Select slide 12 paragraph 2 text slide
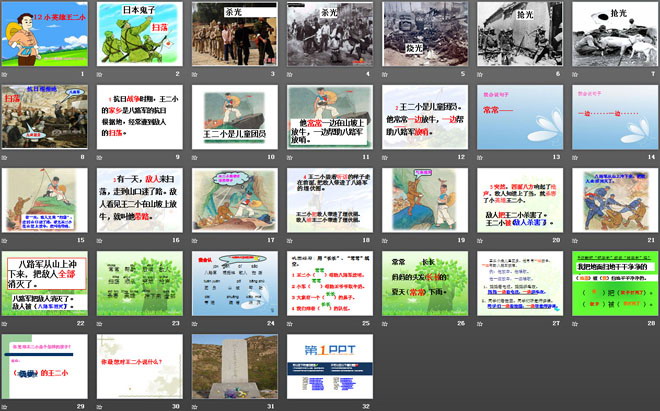Image resolution: width=660 pixels, height=411 pixels. click(x=425, y=117)
